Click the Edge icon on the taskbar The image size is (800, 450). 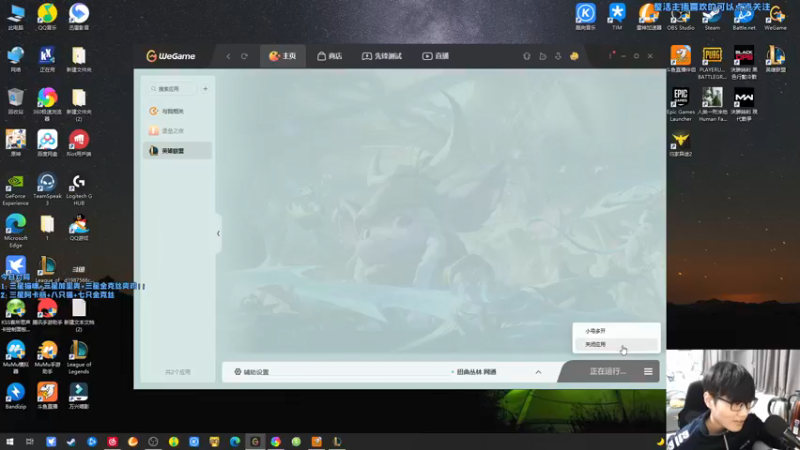(x=235, y=442)
